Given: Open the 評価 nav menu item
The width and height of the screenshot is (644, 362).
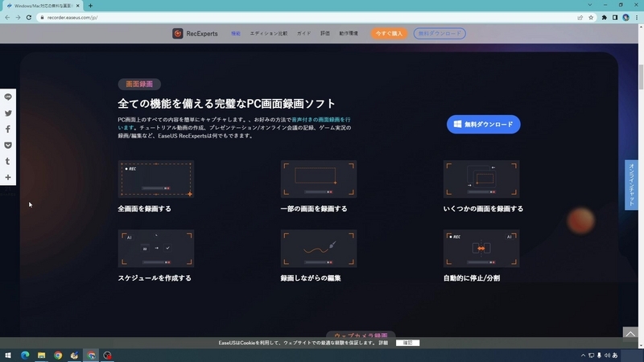Looking at the screenshot, I should [325, 34].
